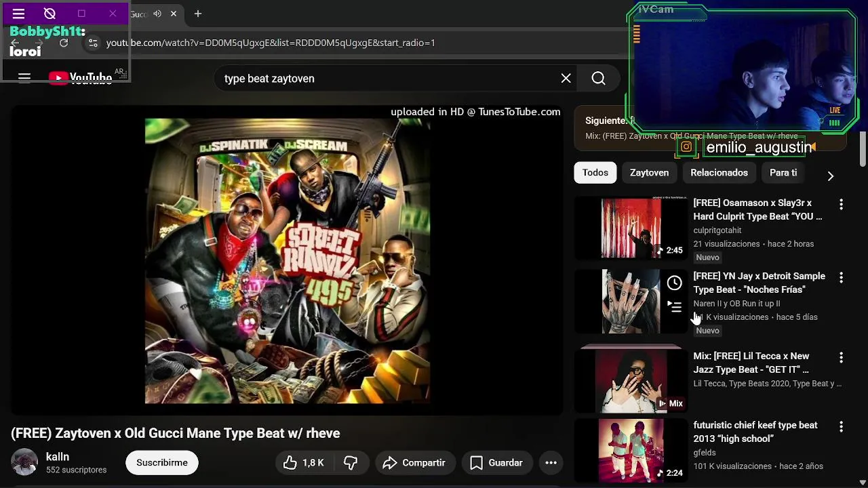
Task: Open options menu for YN Jay type beat
Action: point(841,277)
